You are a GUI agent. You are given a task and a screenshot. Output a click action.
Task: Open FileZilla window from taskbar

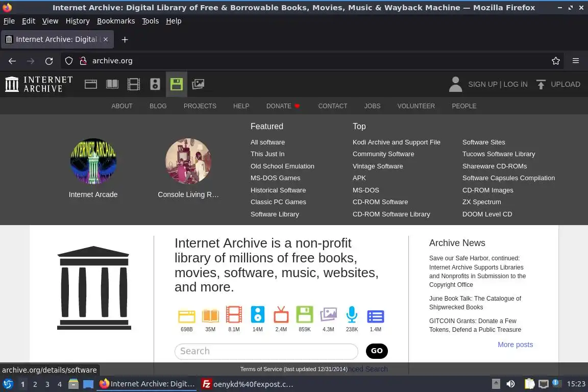click(248, 384)
